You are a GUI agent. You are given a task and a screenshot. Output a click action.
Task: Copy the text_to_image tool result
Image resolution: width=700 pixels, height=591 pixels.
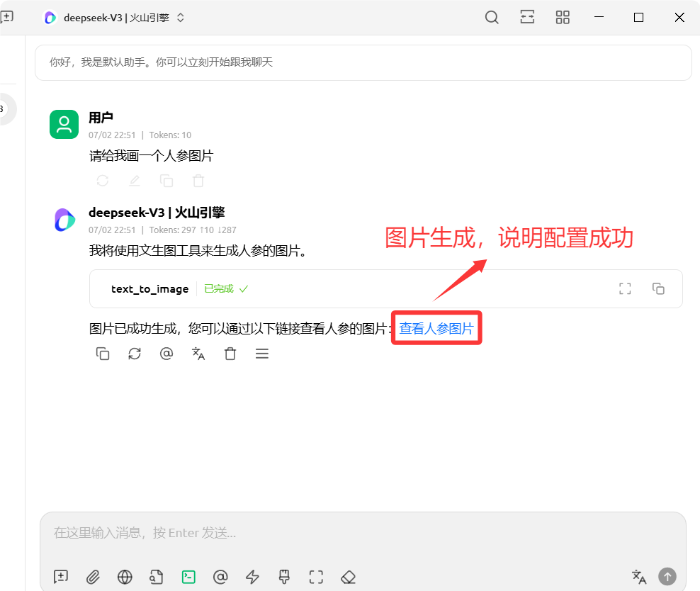[x=658, y=289]
